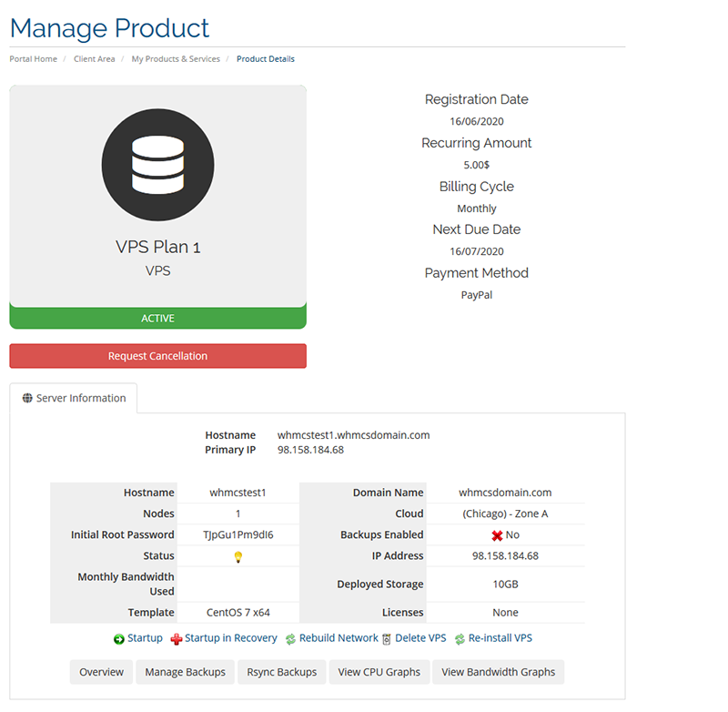
Task: Go to Portal Home breadcrumb
Action: pyautogui.click(x=34, y=59)
